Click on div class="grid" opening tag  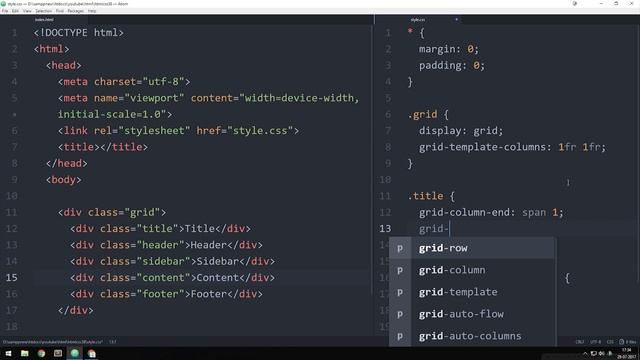[112, 212]
